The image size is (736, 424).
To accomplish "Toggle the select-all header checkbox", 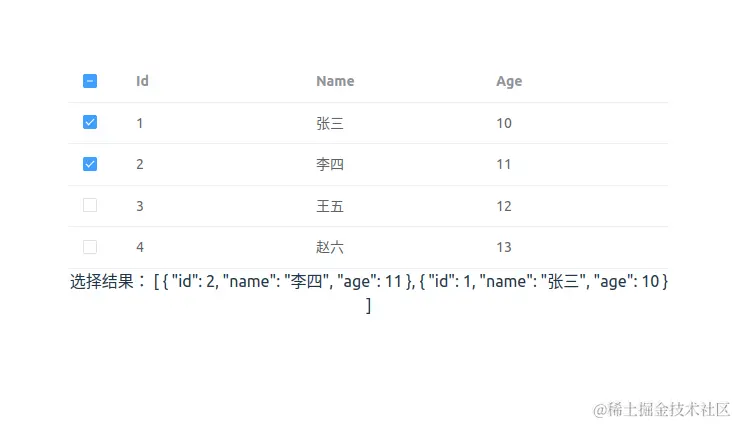I will [90, 81].
